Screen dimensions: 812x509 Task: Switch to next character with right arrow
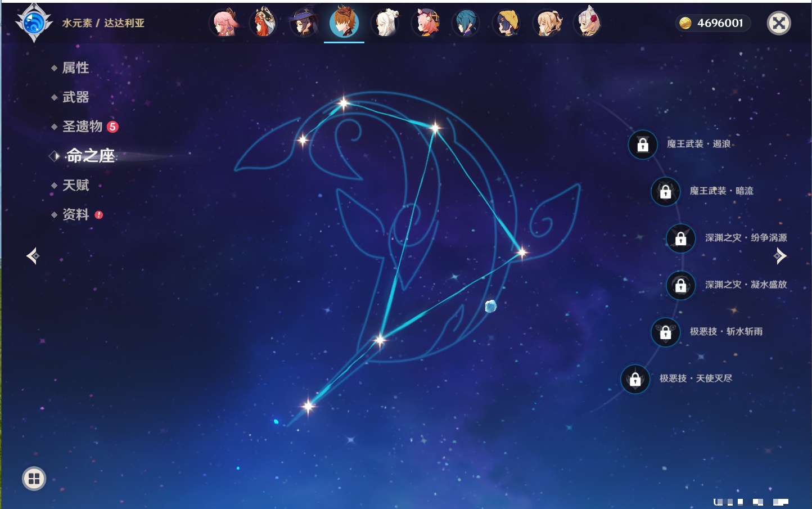pyautogui.click(x=780, y=256)
